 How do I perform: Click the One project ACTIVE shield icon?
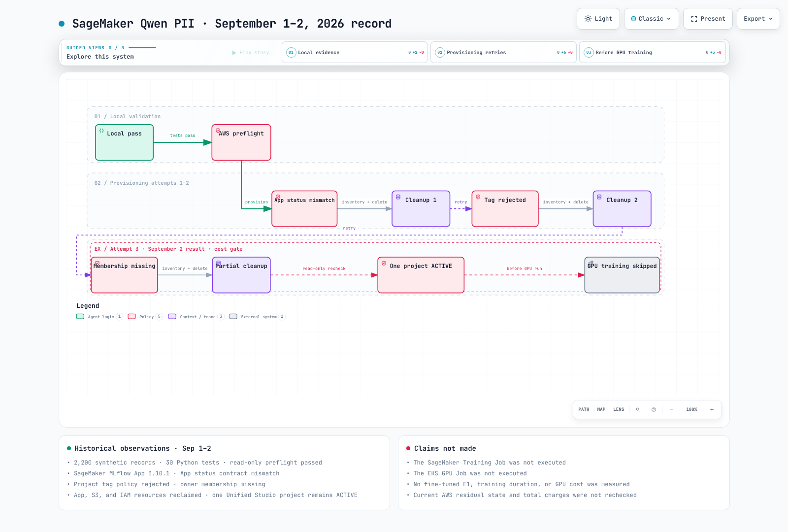pyautogui.click(x=384, y=263)
